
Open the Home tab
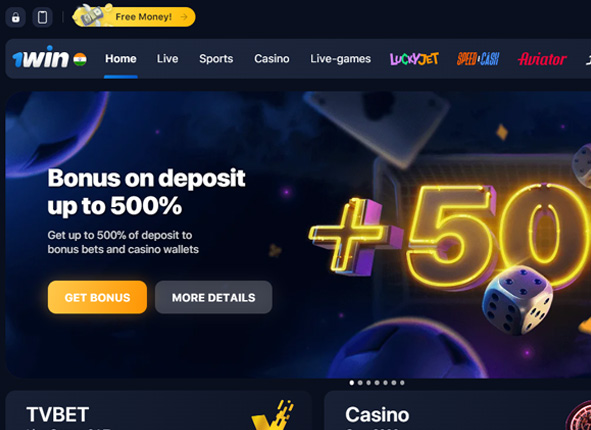pyautogui.click(x=121, y=59)
